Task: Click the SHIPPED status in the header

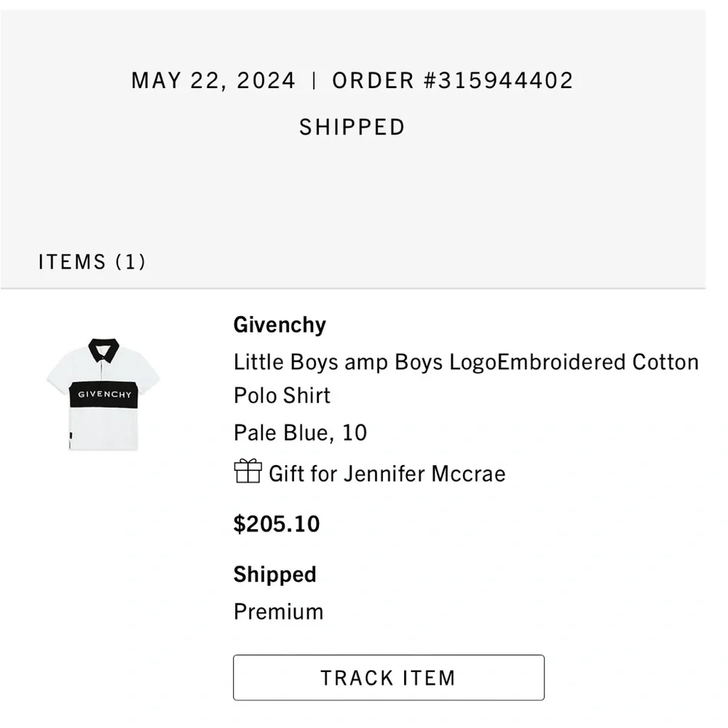Action: pos(352,127)
